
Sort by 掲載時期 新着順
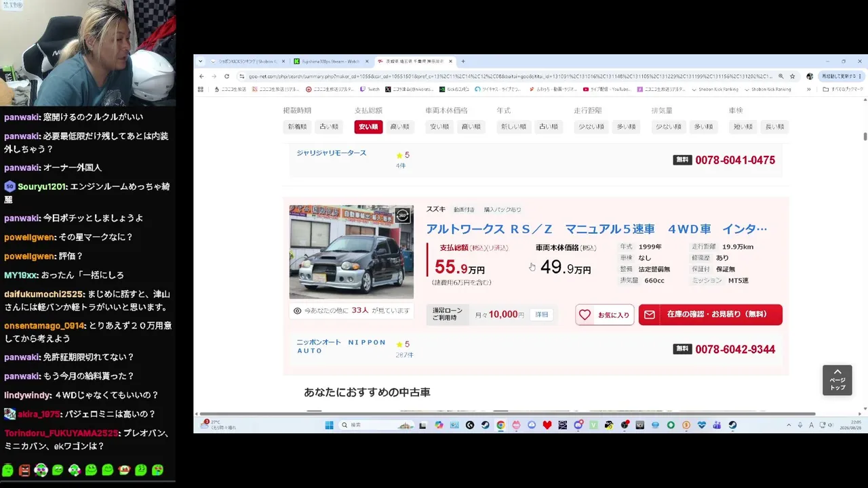click(x=297, y=127)
